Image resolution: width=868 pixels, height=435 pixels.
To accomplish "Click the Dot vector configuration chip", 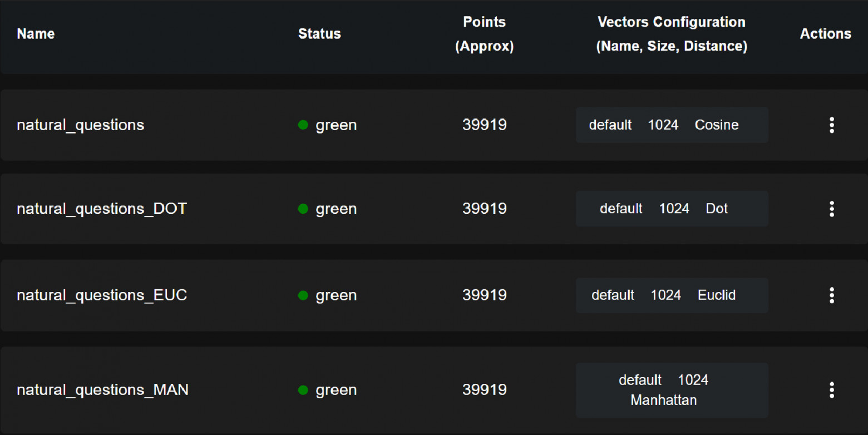I will 672,209.
